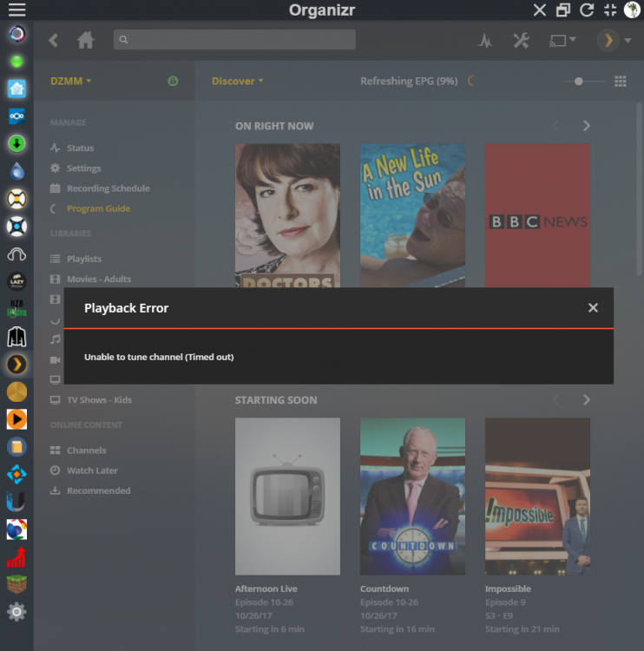This screenshot has height=651, width=644.
Task: Open the user avatar in title bar
Action: click(x=632, y=10)
